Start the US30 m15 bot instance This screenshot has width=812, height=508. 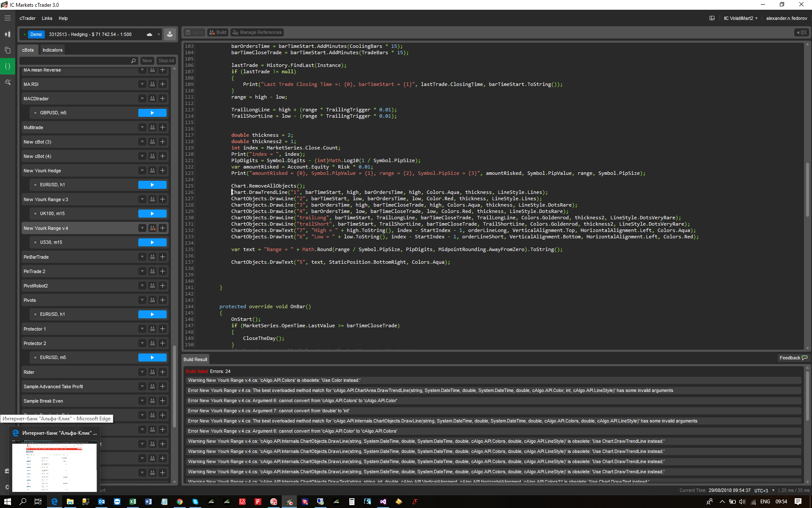point(152,243)
